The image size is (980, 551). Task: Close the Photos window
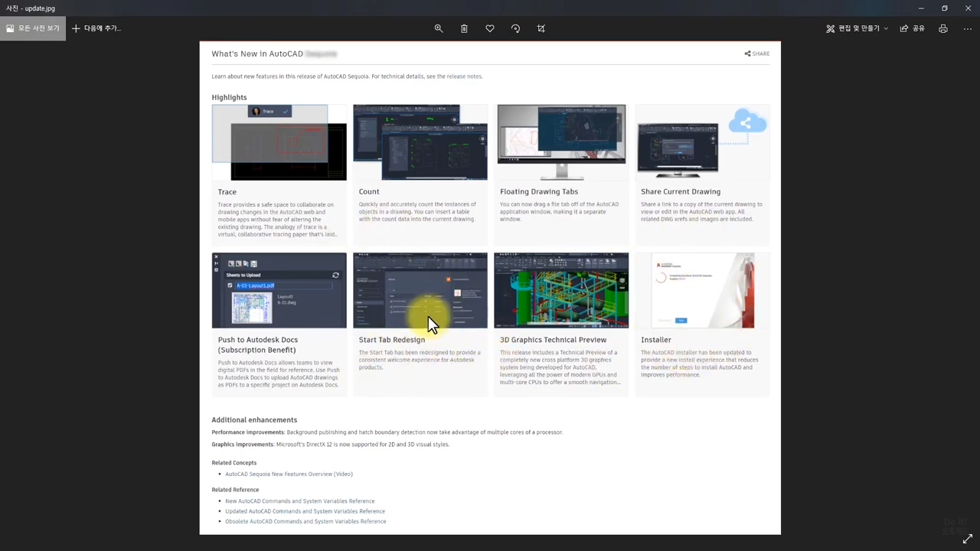tap(968, 8)
